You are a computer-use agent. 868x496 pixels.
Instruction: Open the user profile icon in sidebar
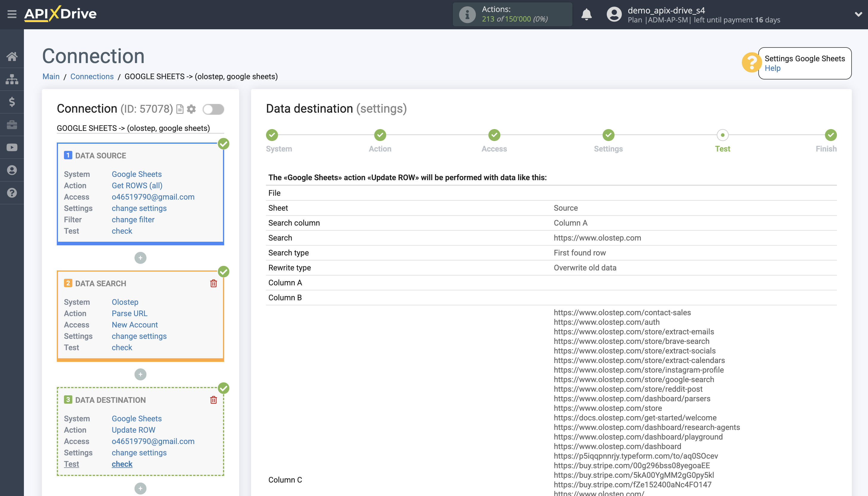click(x=12, y=170)
